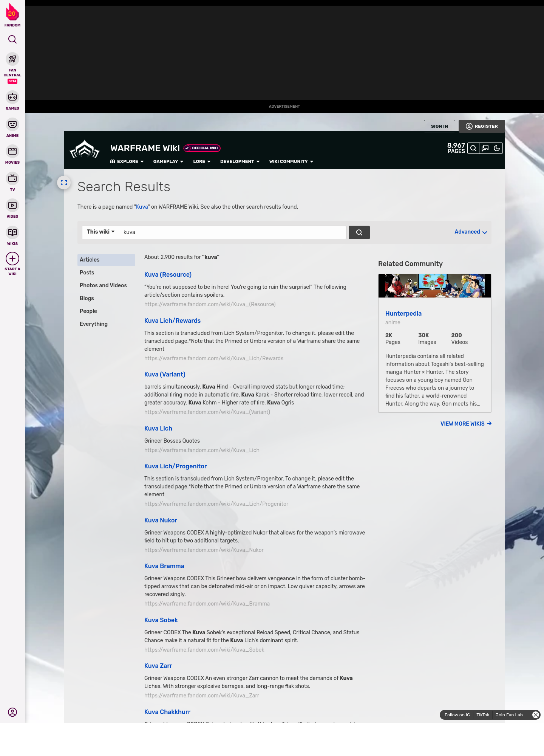Open the Kuva Zarr result
Image resolution: width=544 pixels, height=756 pixels.
tap(158, 666)
